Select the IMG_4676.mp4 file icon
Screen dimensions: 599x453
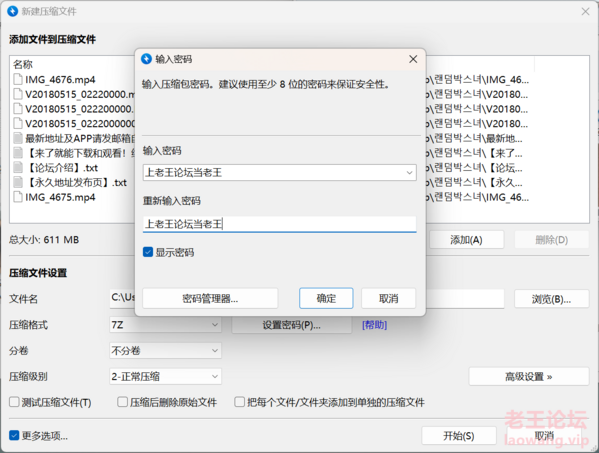18,79
